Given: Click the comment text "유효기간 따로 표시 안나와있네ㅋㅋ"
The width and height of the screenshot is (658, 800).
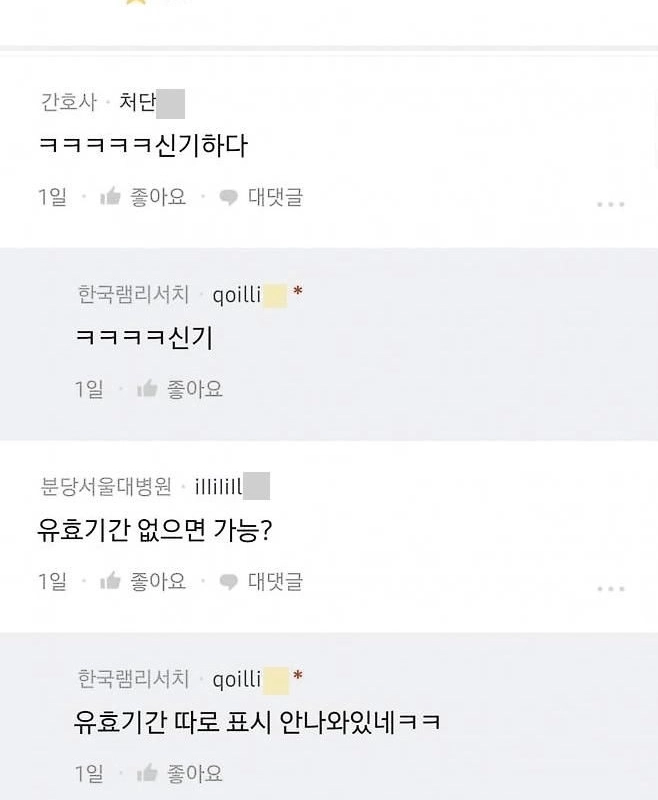Looking at the screenshot, I should (257, 721).
